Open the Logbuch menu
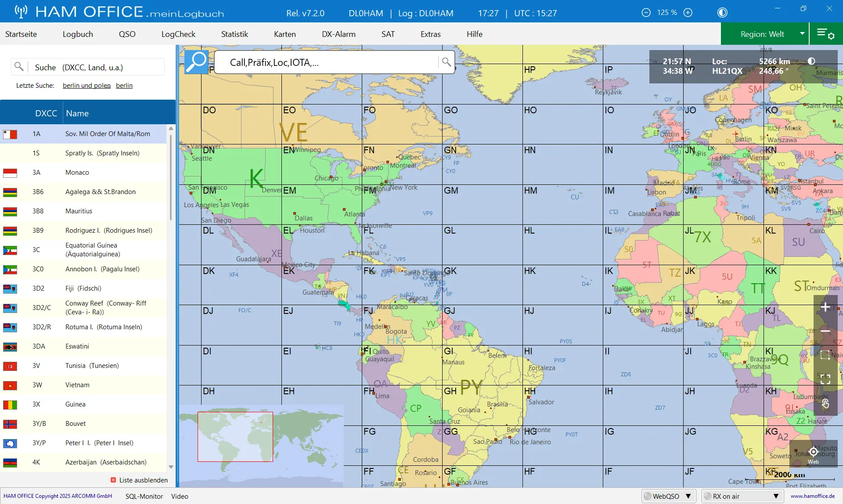The height and width of the screenshot is (504, 843). [78, 34]
